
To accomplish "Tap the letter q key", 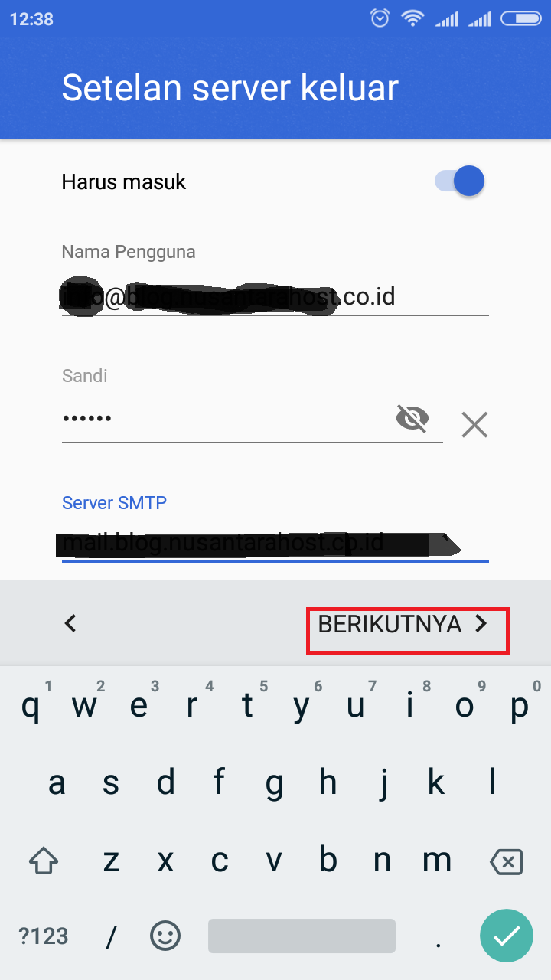I will (x=31, y=705).
